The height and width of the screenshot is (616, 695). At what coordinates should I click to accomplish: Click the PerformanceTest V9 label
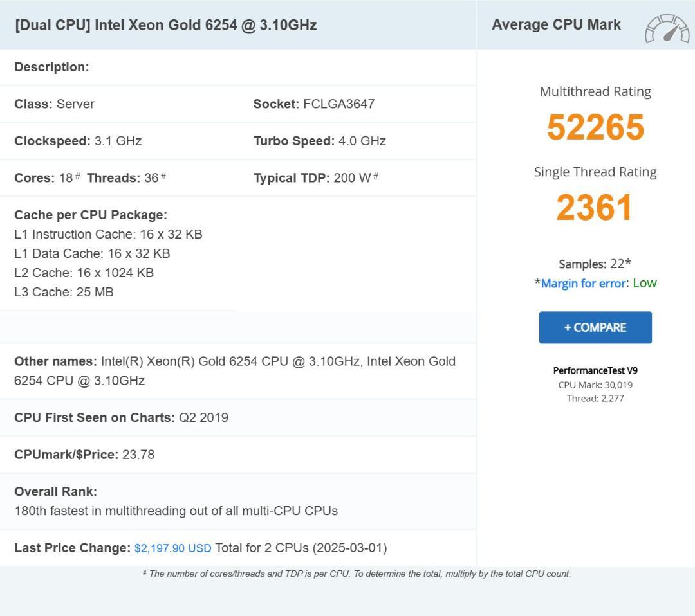tap(595, 369)
